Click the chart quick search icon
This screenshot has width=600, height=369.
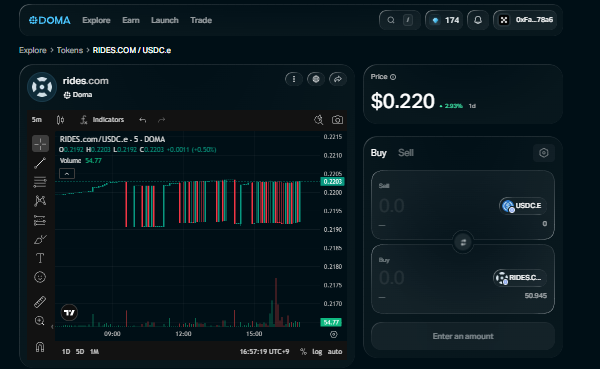[x=318, y=120]
